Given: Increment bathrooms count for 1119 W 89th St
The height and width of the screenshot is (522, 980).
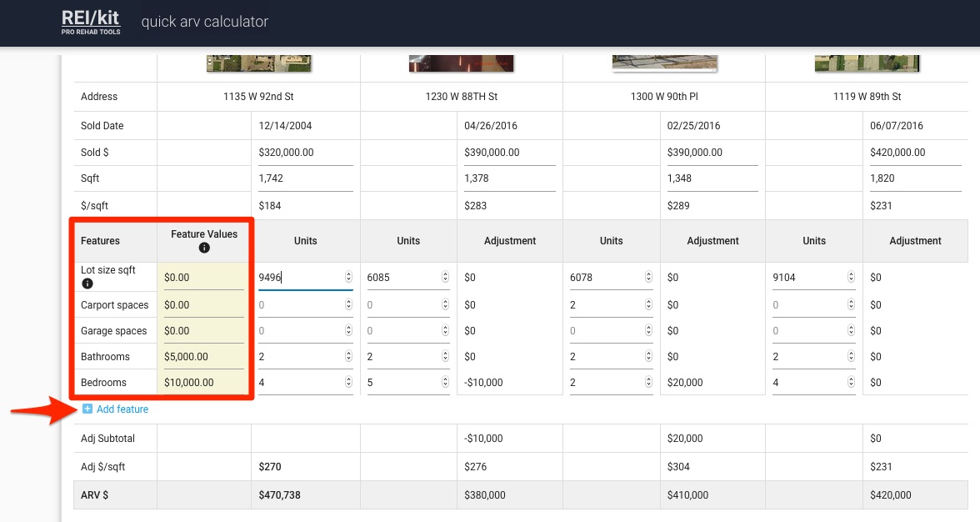Looking at the screenshot, I should [849, 353].
